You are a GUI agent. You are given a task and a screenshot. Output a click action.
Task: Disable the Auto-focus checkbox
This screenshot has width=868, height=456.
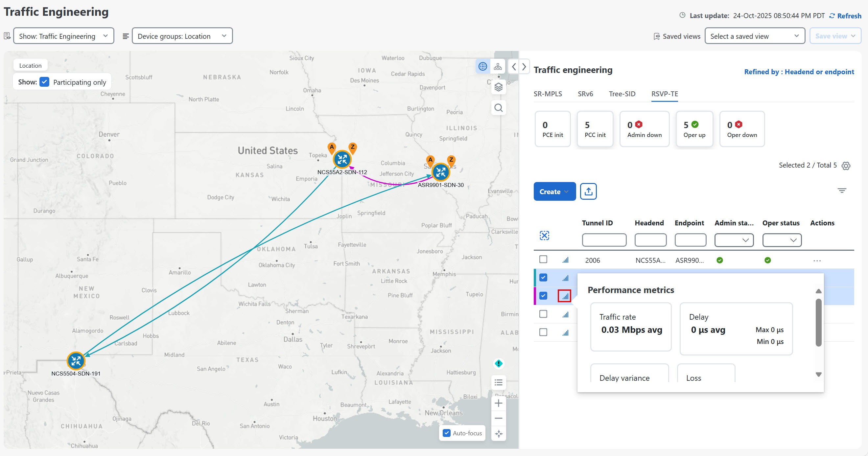click(x=446, y=433)
